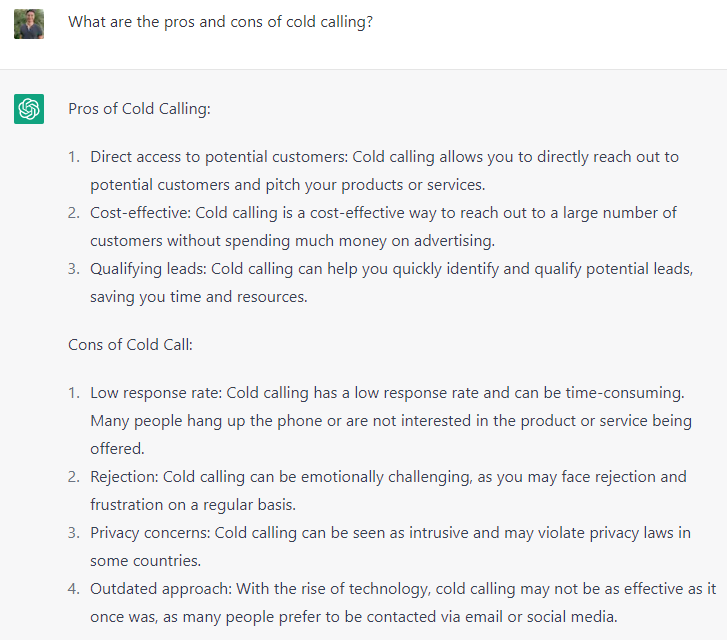Click the line 'potential customers and pitch your products'
The image size is (727, 640).
tap(287, 185)
